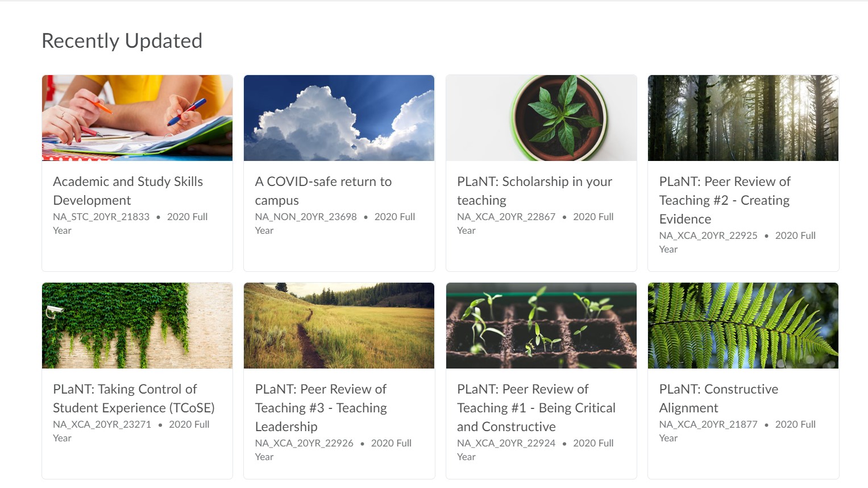Open Peer Review of Teaching #2 Creating Evidence
Screen dimensions: 868x488
pos(725,200)
